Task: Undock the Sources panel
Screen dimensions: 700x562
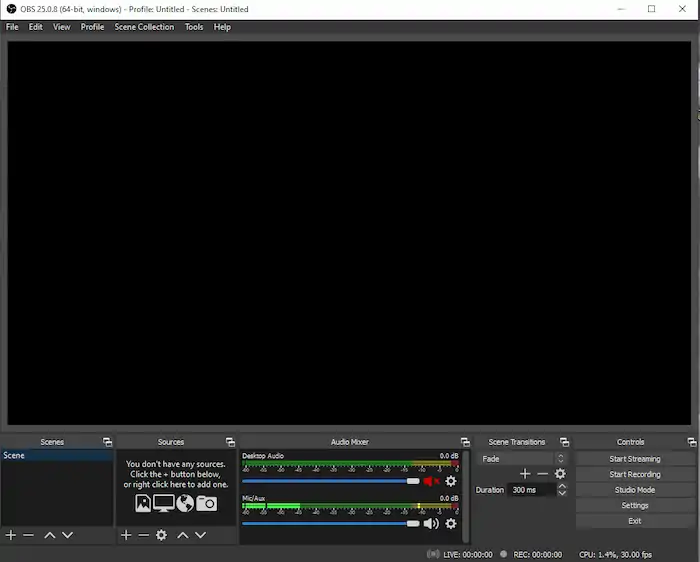Action: coord(230,442)
